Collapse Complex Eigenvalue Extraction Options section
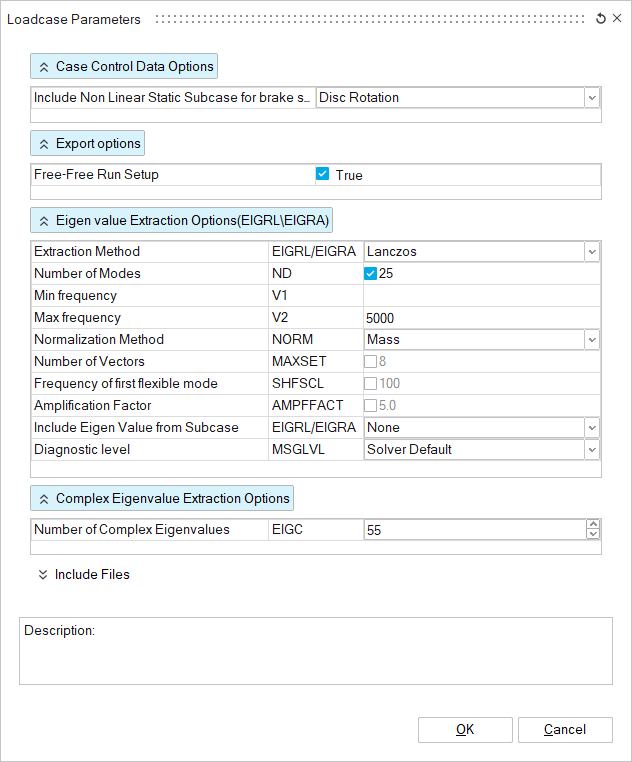This screenshot has width=632, height=762. [162, 498]
